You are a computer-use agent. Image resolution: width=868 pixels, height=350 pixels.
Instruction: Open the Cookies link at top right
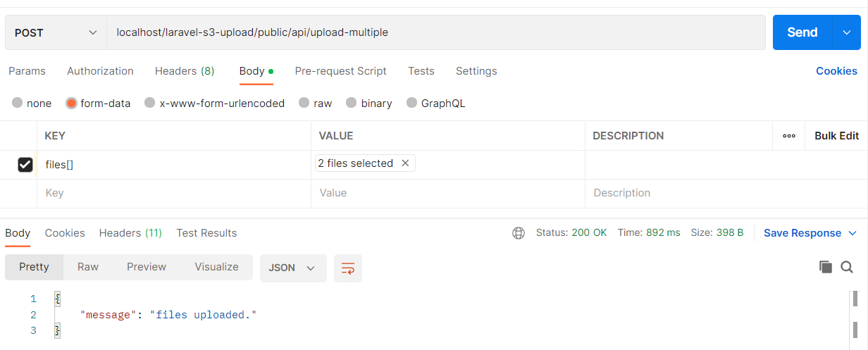pos(837,71)
